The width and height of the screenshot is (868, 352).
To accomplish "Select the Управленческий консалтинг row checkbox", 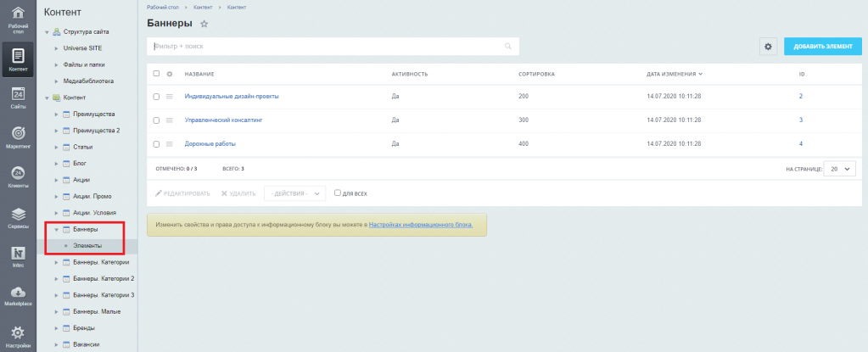I will click(x=156, y=120).
